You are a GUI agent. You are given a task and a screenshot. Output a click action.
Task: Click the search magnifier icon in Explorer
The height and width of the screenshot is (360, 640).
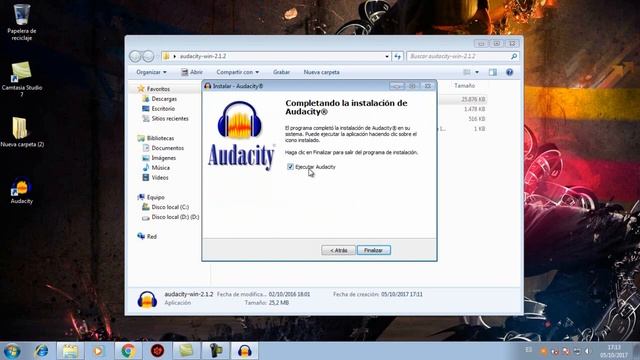point(514,56)
